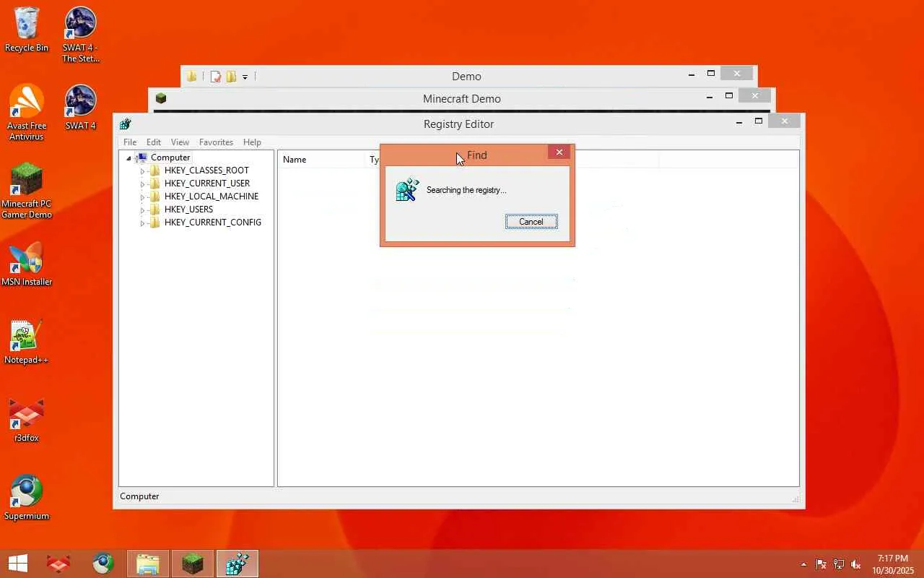Open the Edit menu in Registry Editor

pos(154,142)
